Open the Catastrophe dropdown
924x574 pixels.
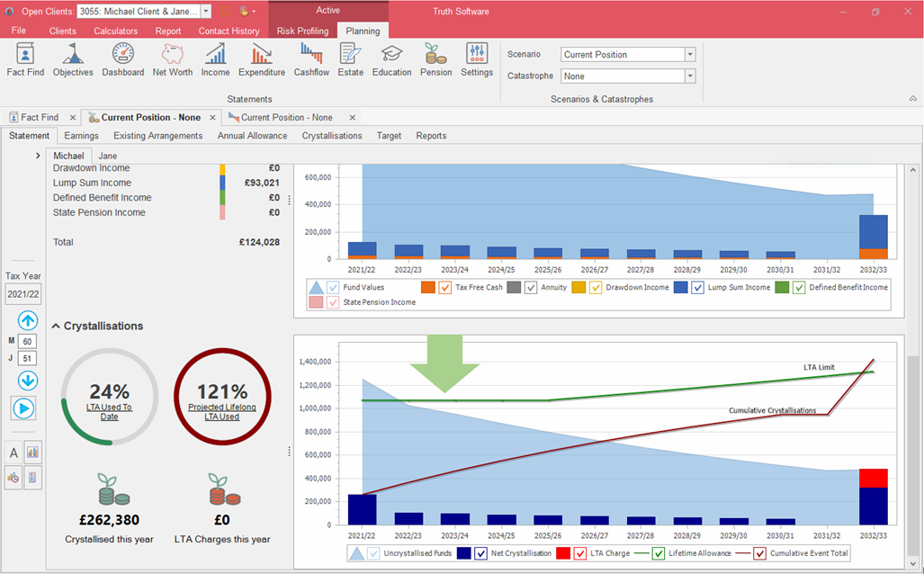click(690, 76)
